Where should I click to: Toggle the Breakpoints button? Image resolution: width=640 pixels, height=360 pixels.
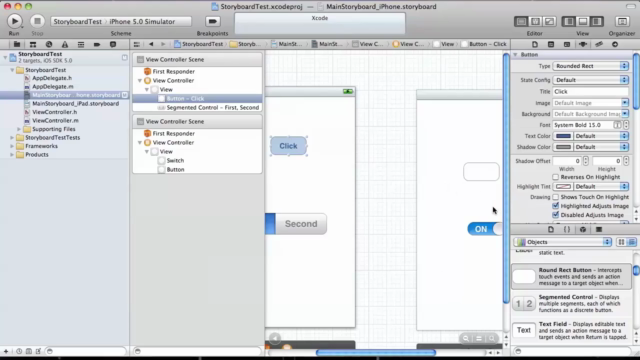[212, 21]
